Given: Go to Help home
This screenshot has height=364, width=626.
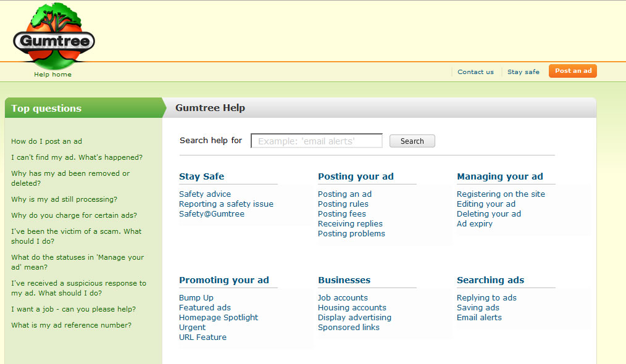Looking at the screenshot, I should pos(52,73).
